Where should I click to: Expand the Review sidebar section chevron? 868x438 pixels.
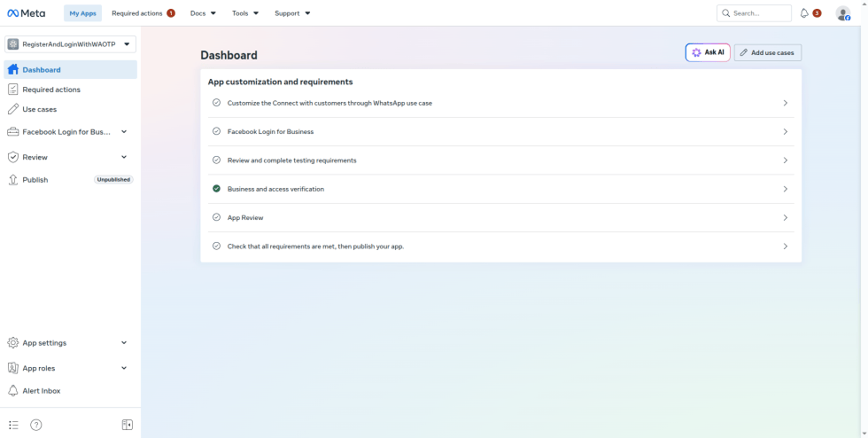click(x=124, y=158)
